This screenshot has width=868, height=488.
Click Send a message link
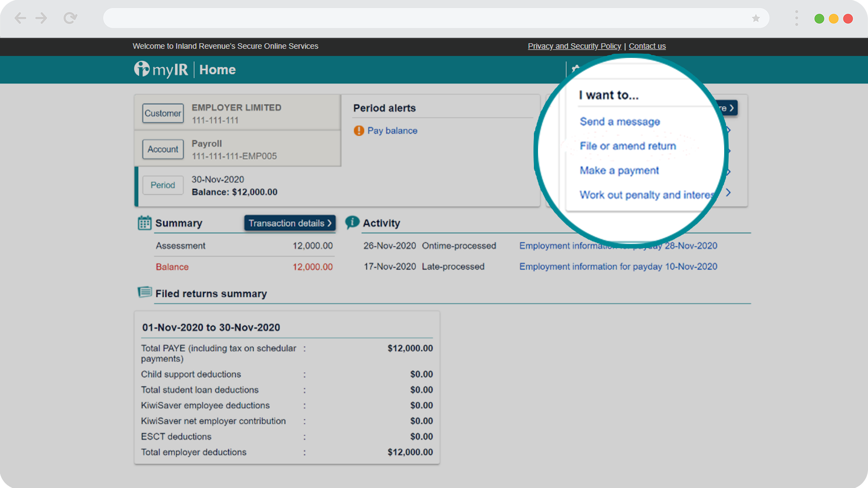pos(620,122)
